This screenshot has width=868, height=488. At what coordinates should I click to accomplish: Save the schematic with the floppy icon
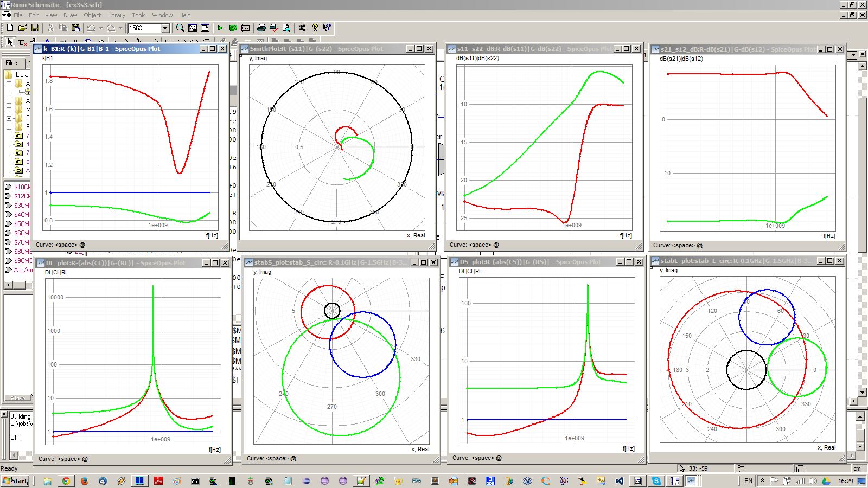(x=35, y=28)
